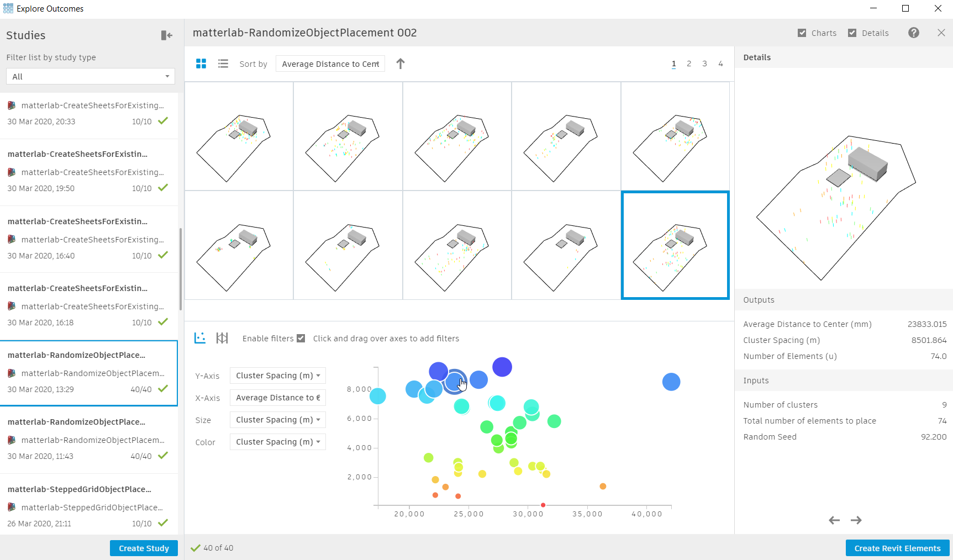Image resolution: width=953 pixels, height=560 pixels.
Task: Collapse the Studies panel
Action: [x=166, y=35]
